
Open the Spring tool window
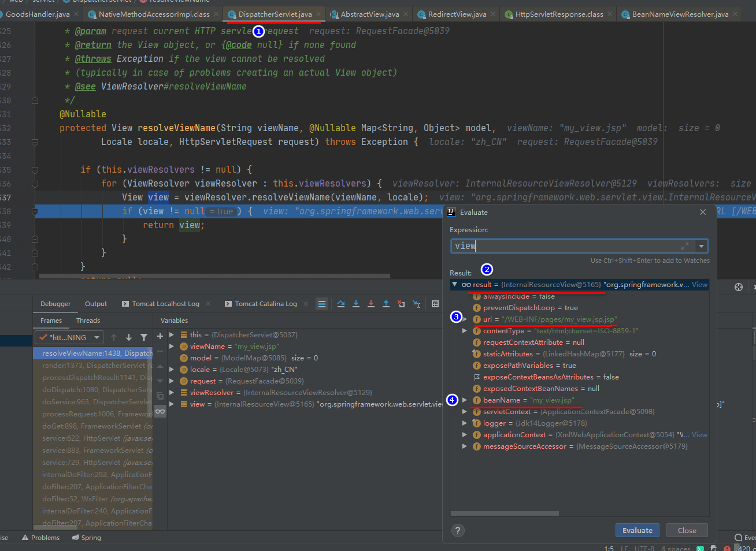coord(86,538)
